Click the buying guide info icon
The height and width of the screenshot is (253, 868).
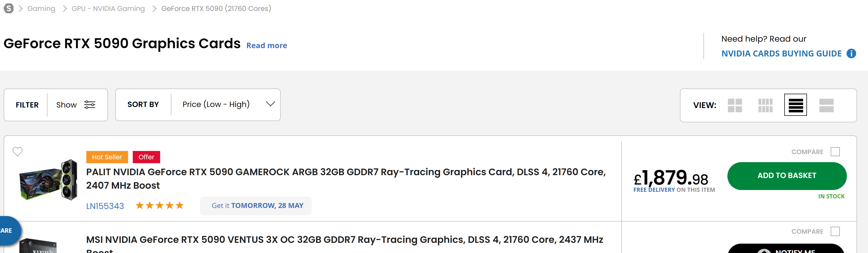click(851, 54)
